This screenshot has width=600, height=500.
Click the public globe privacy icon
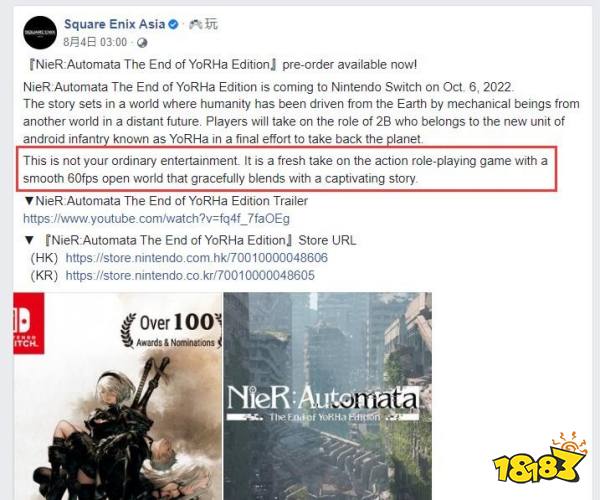click(x=142, y=42)
